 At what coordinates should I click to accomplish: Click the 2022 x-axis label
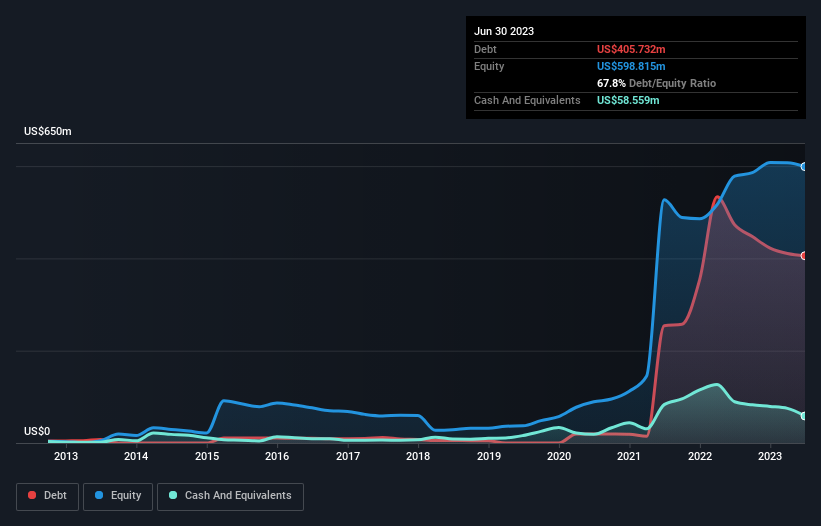point(700,456)
